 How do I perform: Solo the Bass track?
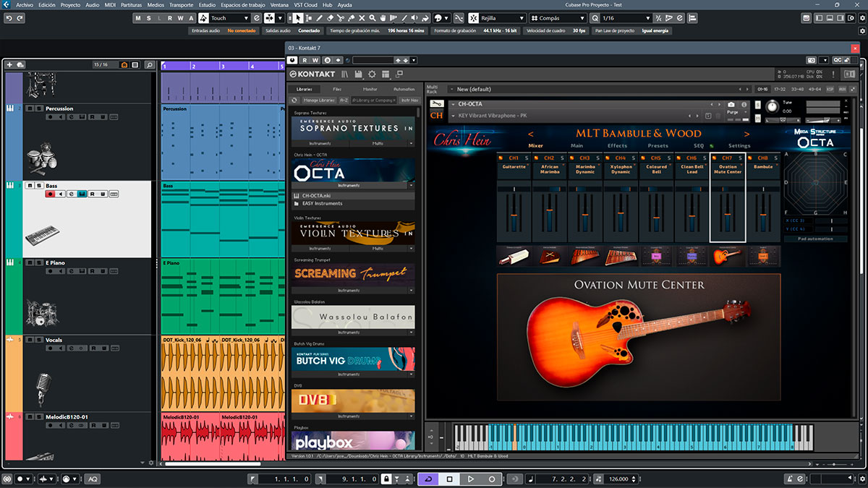point(38,186)
